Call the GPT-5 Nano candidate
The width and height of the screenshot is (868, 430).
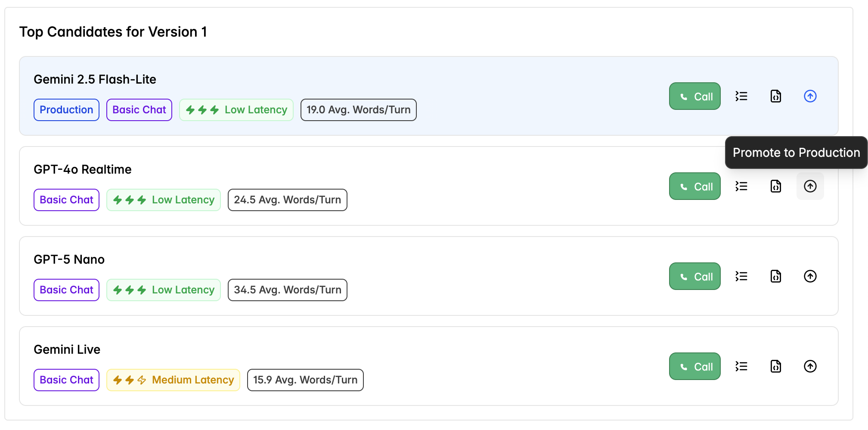pos(694,276)
